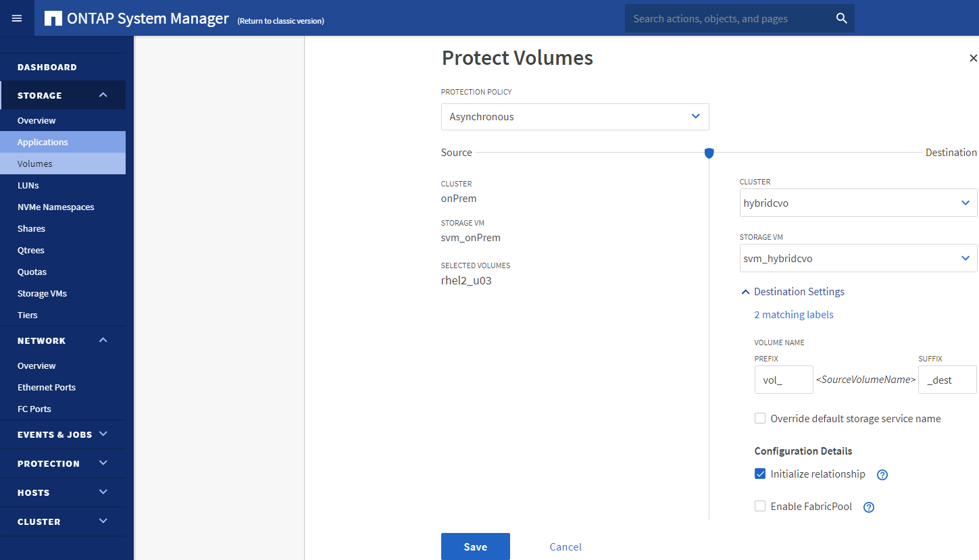
Task: Close the Protect Volumes panel
Action: tap(973, 59)
